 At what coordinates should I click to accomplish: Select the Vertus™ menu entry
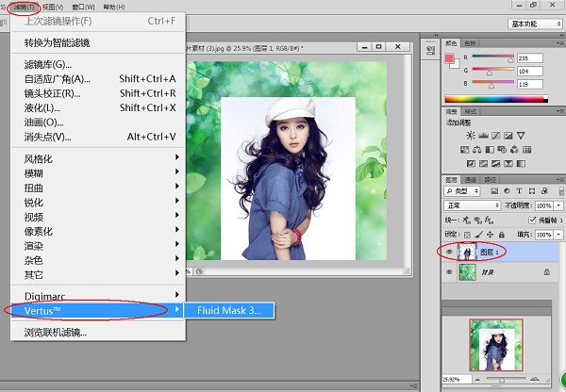pos(96,311)
